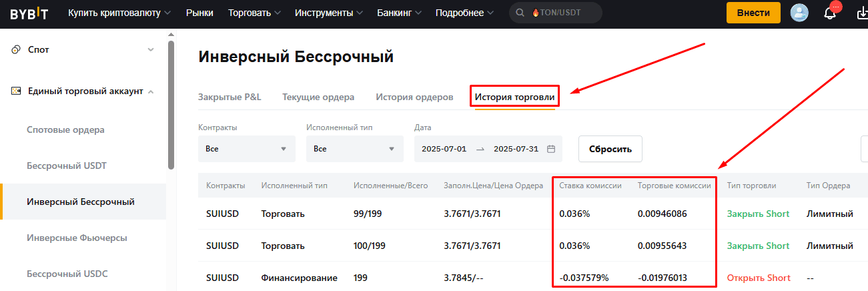Screen dimensions: 868x291
Task: Click the end date 2025-07-31
Action: (516, 149)
